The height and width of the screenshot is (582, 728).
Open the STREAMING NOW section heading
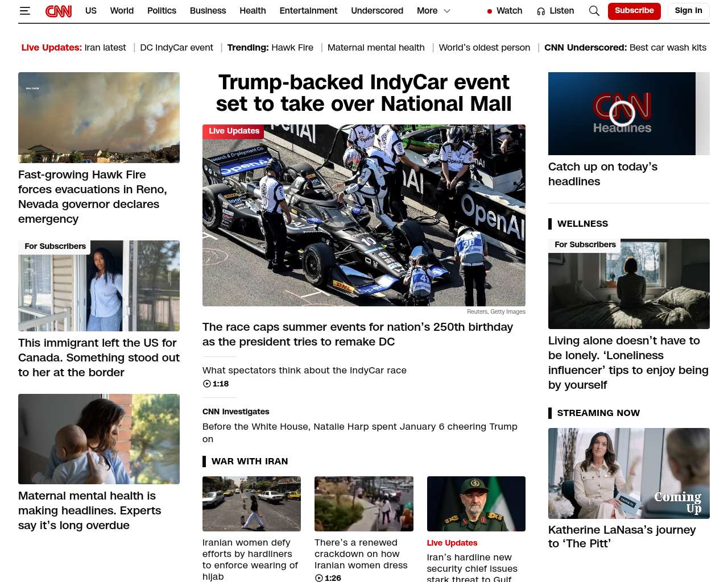598,413
